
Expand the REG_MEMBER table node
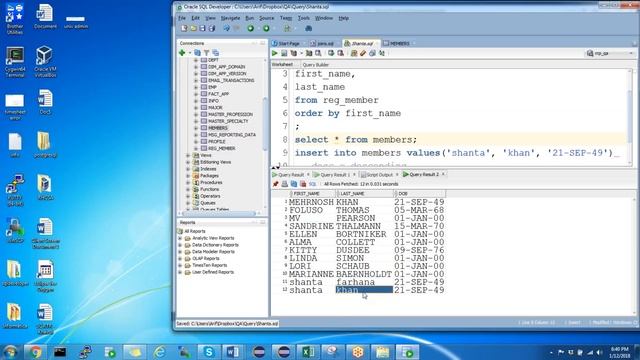[x=196, y=149]
